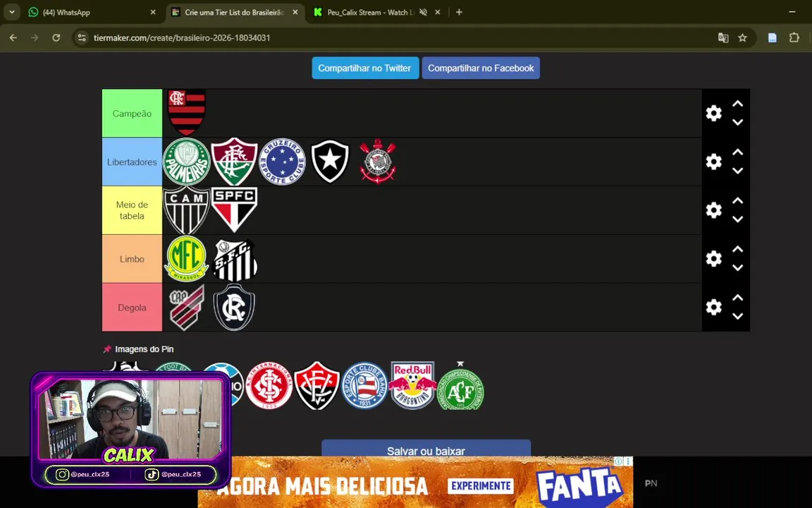This screenshot has height=508, width=812.
Task: Move Campeão tier down
Action: [x=737, y=122]
